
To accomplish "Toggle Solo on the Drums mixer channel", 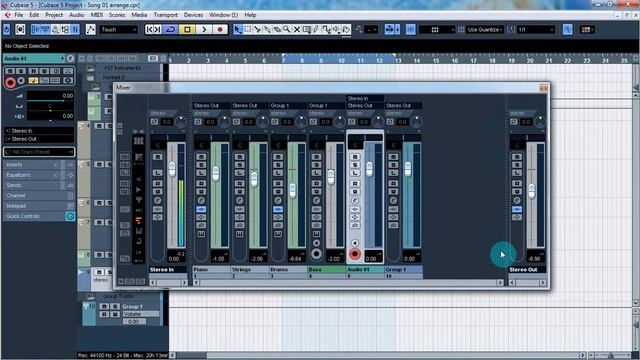I will (x=278, y=165).
